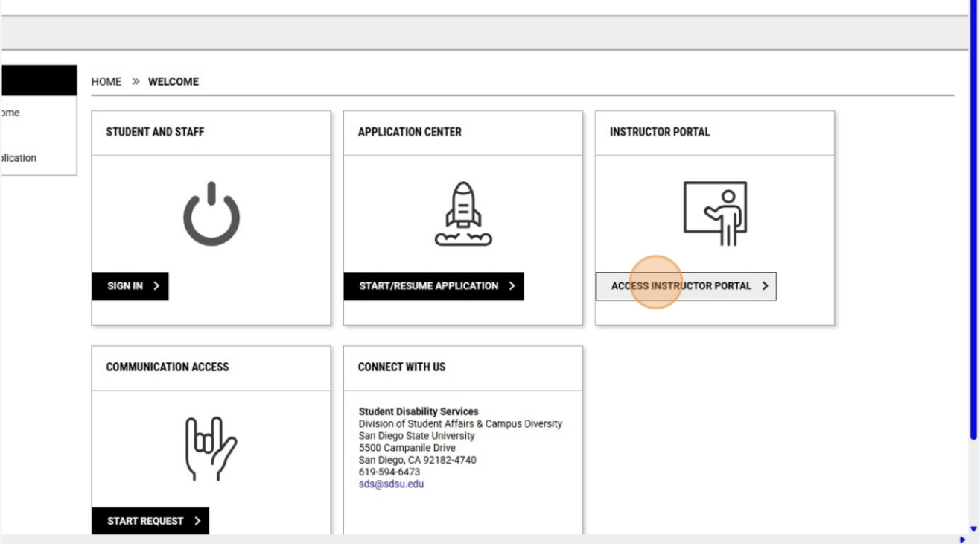980x544 pixels.
Task: Start a communication access request
Action: click(x=150, y=521)
